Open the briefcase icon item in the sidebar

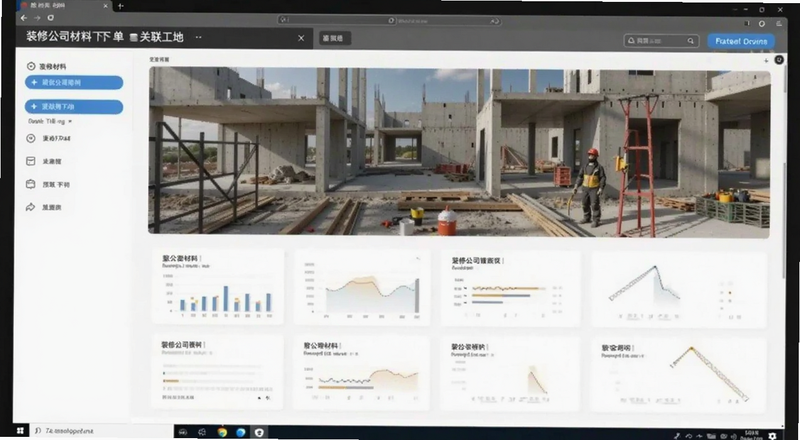pos(31,184)
